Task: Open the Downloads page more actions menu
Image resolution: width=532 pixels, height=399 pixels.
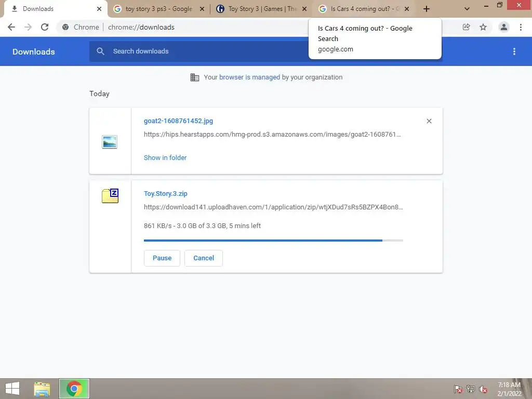Action: tap(514, 51)
